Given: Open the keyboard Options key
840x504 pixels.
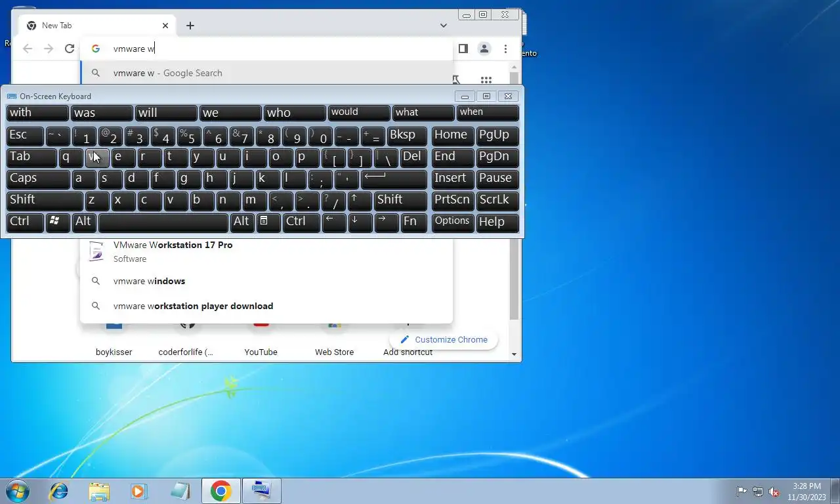Looking at the screenshot, I should tap(453, 222).
